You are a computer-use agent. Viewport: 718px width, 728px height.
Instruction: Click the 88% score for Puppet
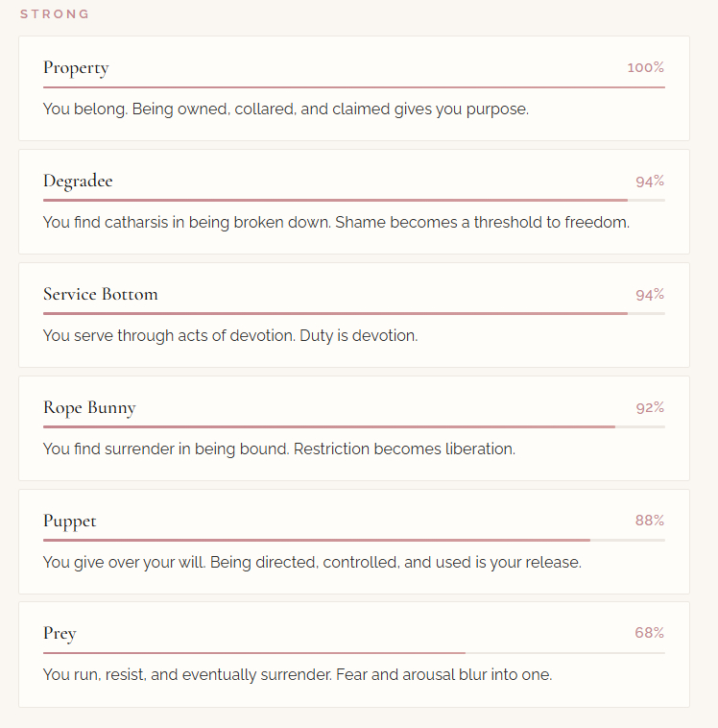[649, 522]
